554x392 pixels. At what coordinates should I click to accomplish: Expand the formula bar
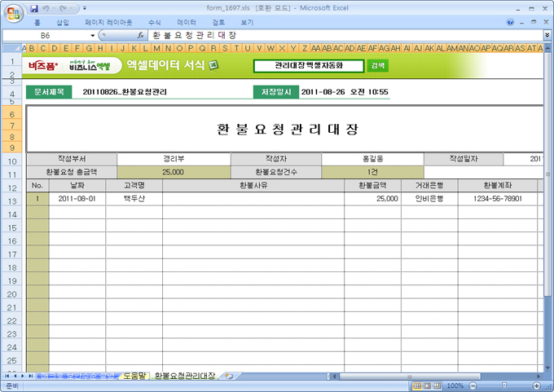point(547,36)
